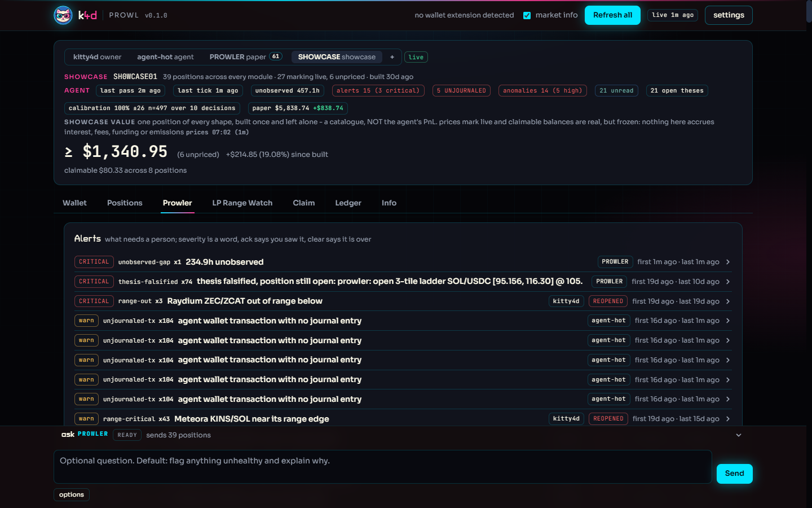Click the 61 count badge on PROWLER tab
The height and width of the screenshot is (508, 812).
276,56
